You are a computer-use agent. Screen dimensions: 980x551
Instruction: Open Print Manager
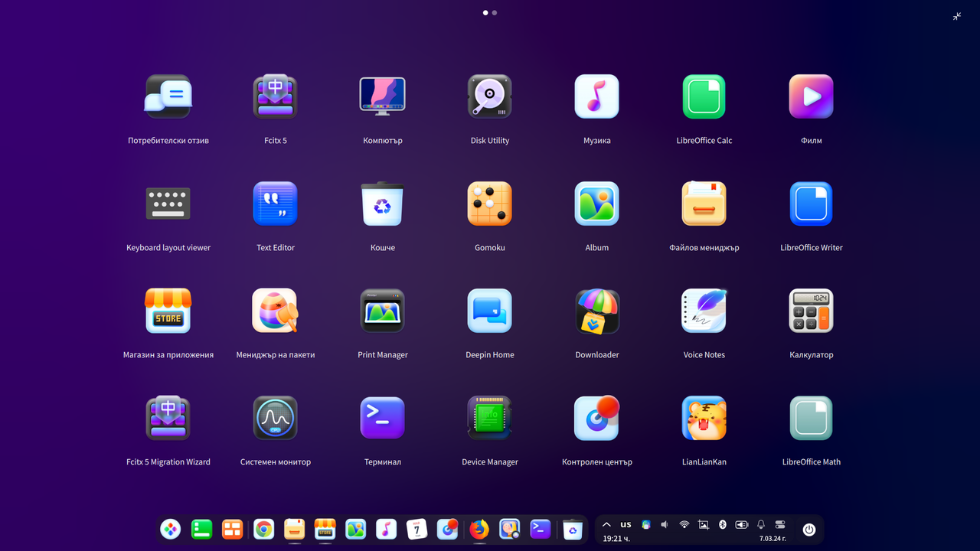coord(383,311)
